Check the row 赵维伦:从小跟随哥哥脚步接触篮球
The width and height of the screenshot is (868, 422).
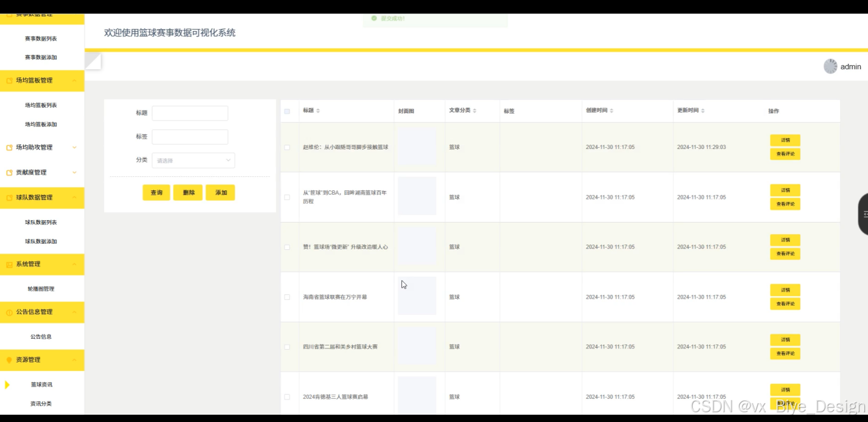click(x=287, y=147)
